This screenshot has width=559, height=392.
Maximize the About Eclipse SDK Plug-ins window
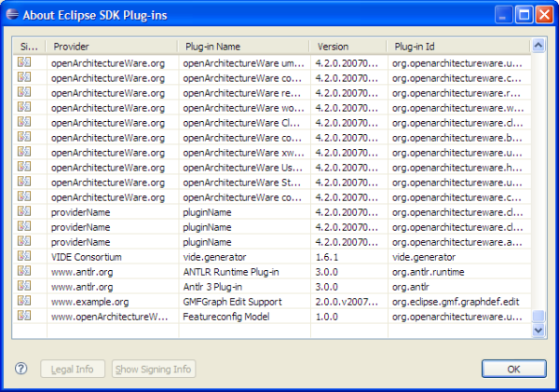tap(524, 15)
